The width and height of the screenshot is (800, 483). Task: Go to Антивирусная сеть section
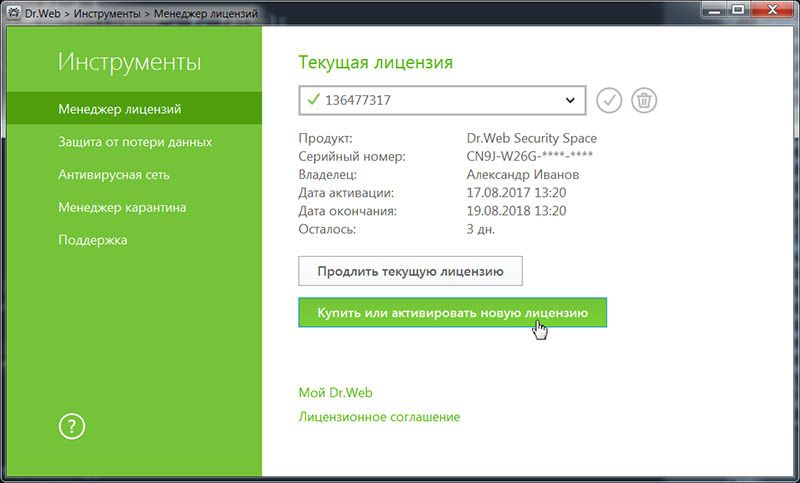point(114,174)
